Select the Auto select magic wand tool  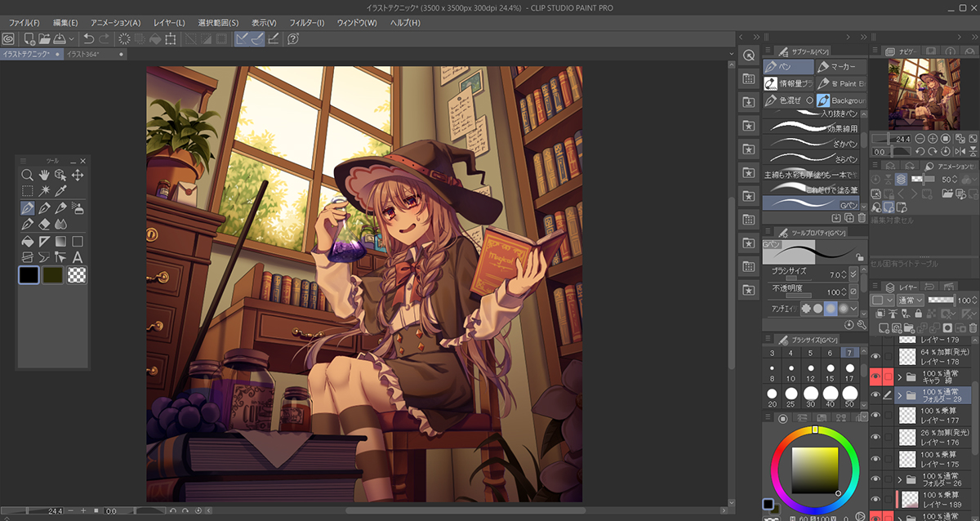pos(44,190)
